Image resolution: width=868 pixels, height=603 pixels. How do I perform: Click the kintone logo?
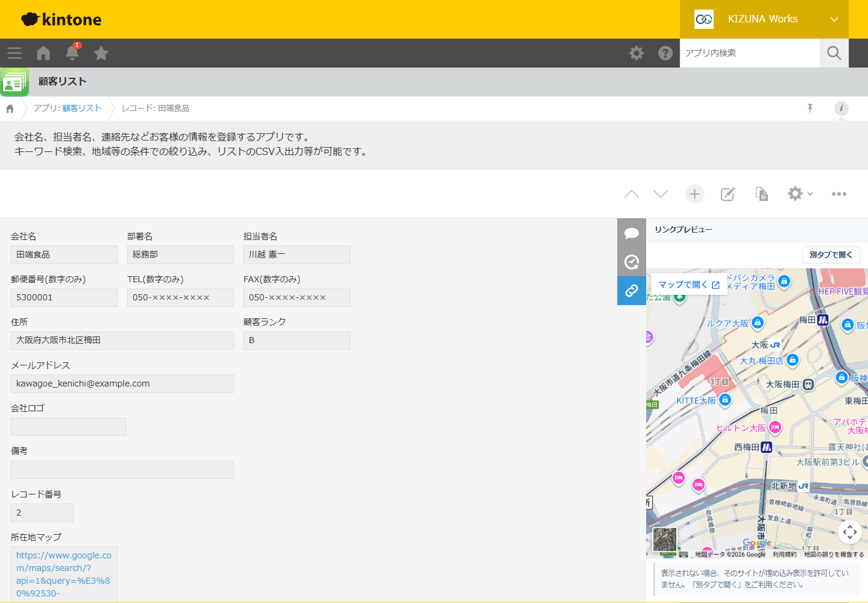tap(61, 19)
